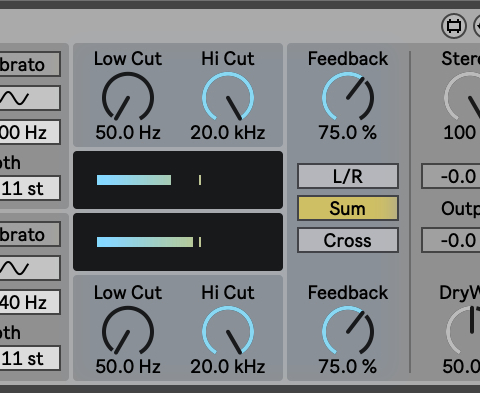Click the 40 Hz rate value box
This screenshot has height=393, width=480.
pyautogui.click(x=29, y=302)
